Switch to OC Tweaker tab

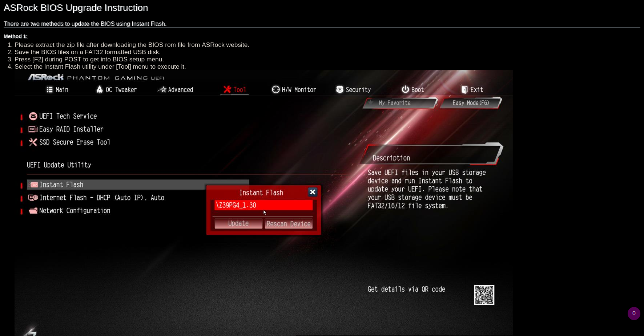(116, 90)
